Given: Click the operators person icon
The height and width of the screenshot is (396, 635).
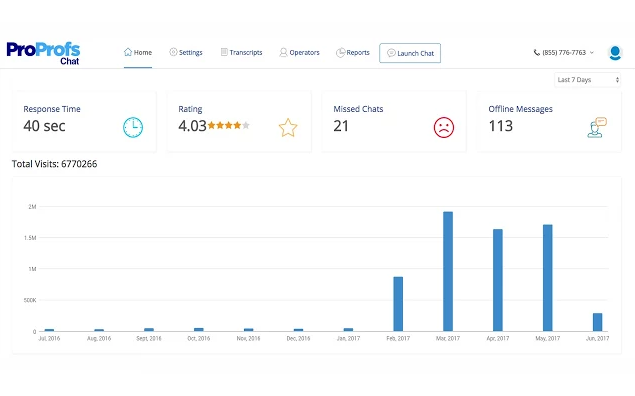Looking at the screenshot, I should point(283,52).
